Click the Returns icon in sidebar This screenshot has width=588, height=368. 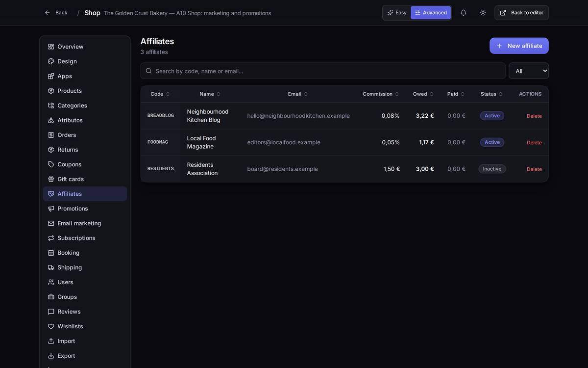(51, 150)
